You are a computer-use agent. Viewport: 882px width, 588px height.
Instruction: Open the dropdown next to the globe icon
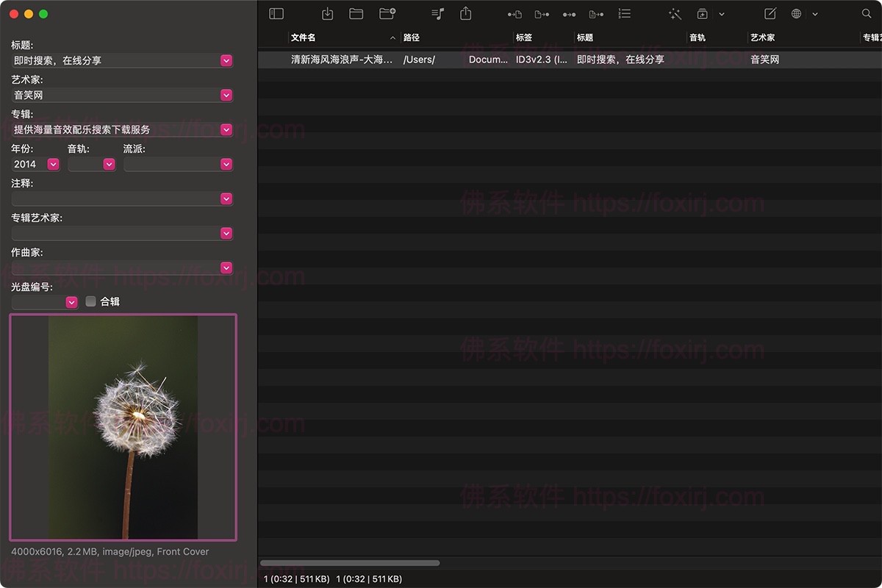tap(814, 13)
